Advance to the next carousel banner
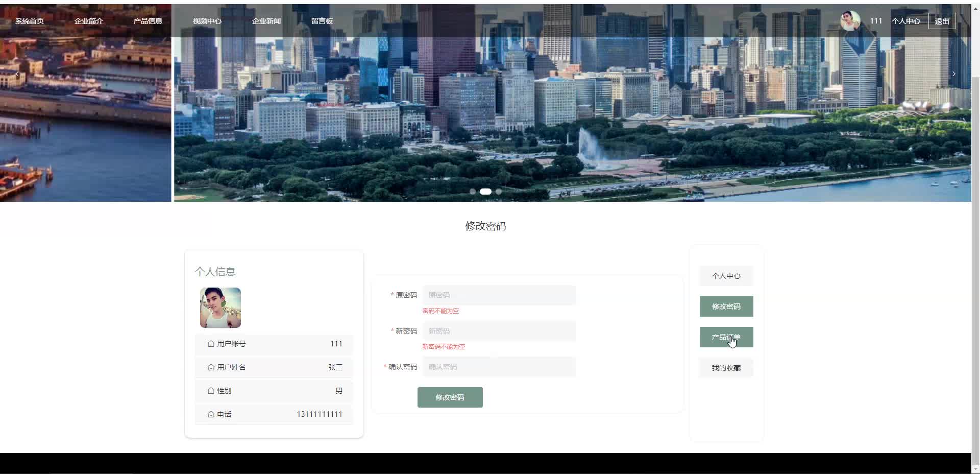The height and width of the screenshot is (474, 980). coord(953,74)
